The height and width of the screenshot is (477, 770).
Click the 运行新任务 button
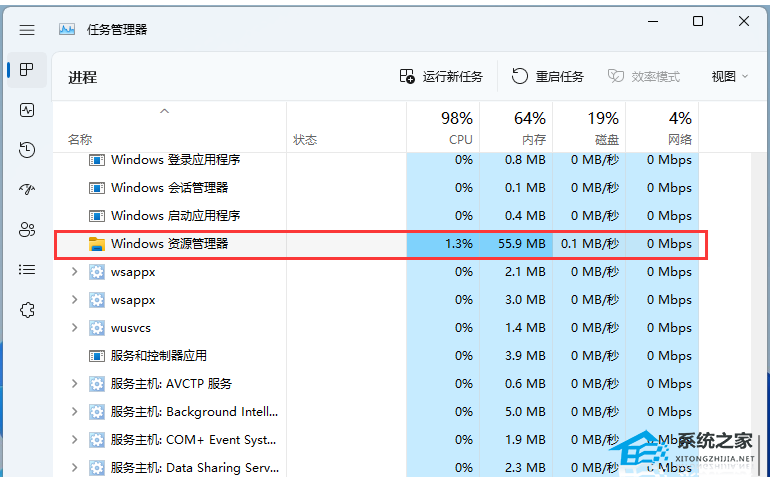click(x=441, y=77)
